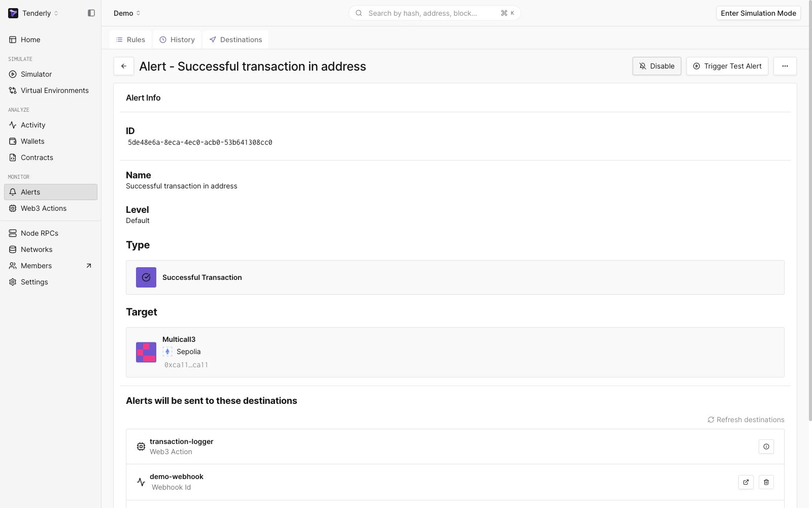Click the Settings gear icon
This screenshot has width=812, height=508.
(13, 282)
